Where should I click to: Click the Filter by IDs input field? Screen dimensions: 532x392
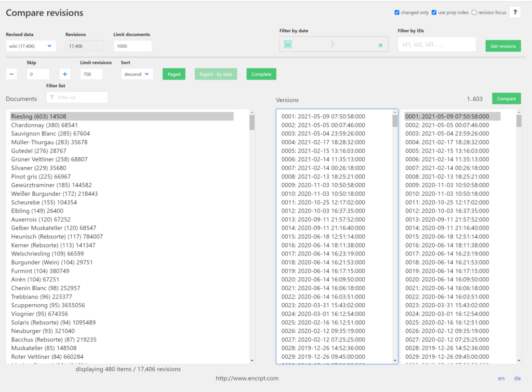436,45
